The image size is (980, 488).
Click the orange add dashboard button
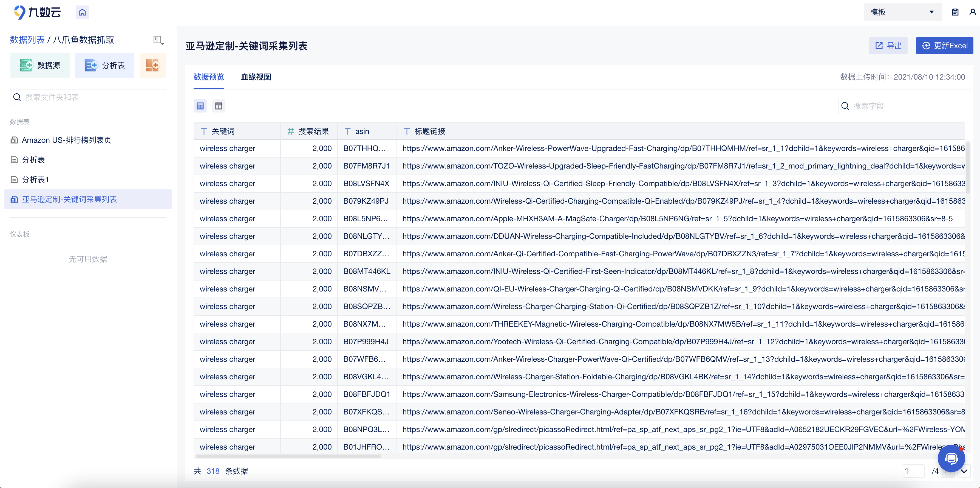tap(153, 66)
